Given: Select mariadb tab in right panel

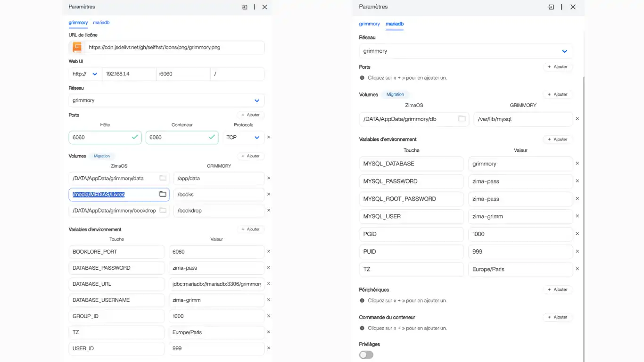Looking at the screenshot, I should (x=395, y=24).
